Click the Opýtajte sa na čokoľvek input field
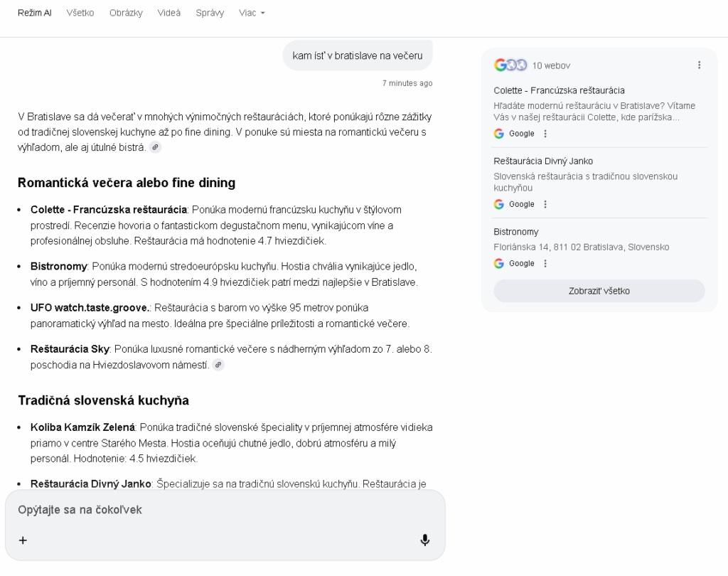 (x=213, y=510)
